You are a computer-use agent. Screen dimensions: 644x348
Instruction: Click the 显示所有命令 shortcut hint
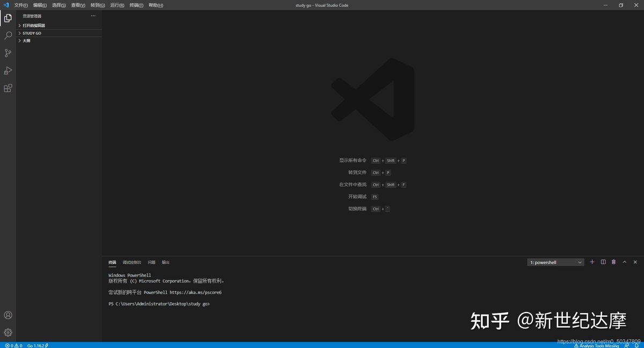[x=353, y=160]
